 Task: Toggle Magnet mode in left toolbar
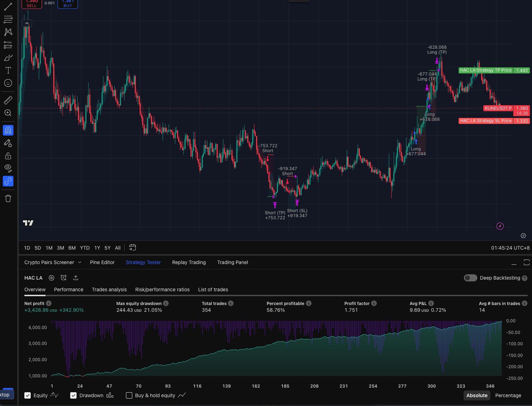tap(8, 130)
